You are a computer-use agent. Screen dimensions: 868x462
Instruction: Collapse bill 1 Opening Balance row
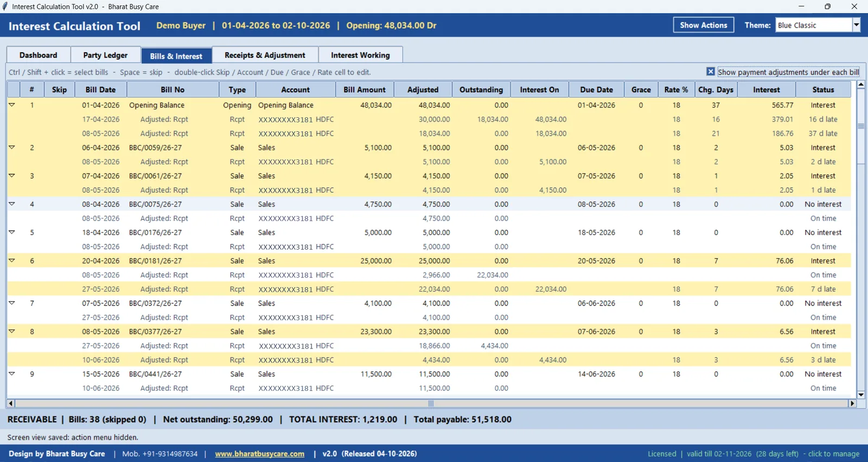(x=11, y=105)
